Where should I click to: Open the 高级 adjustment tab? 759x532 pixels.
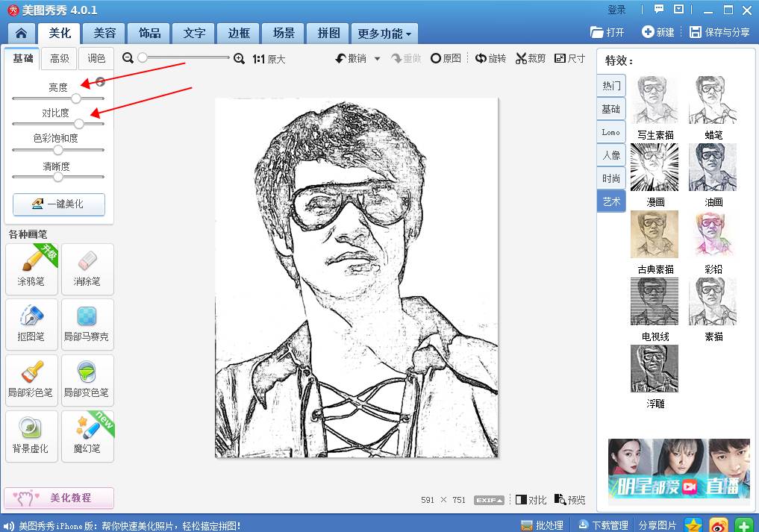60,58
